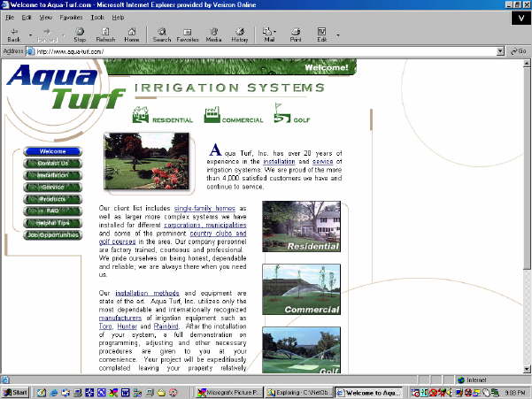Viewport: 532px width, 399px height.
Task: Click the scrollbar down arrow
Action: (527, 370)
